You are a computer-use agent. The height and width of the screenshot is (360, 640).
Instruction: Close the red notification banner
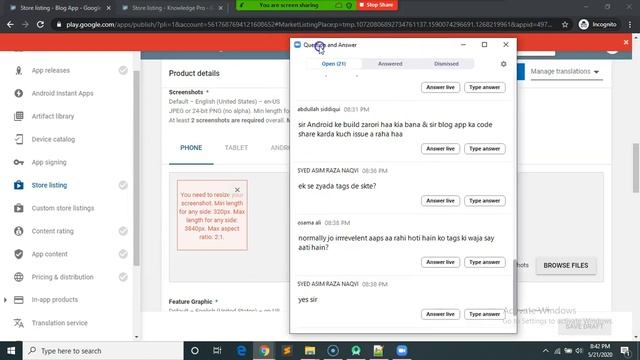(x=626, y=42)
